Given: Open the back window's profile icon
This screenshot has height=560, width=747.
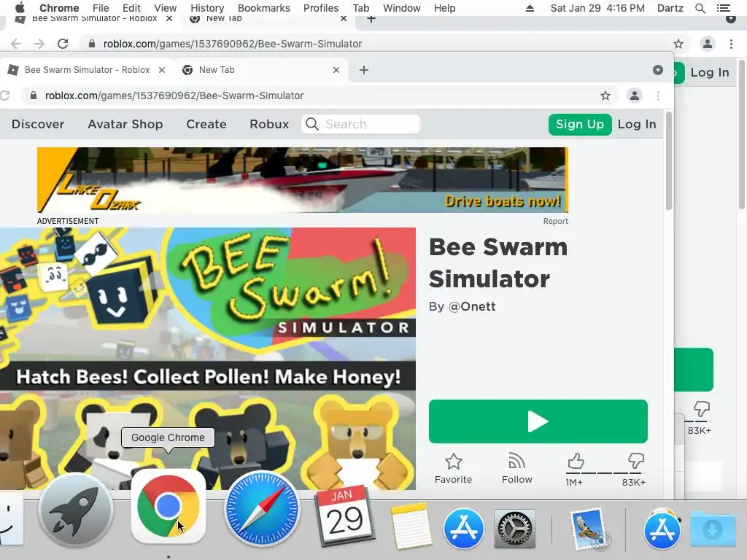Looking at the screenshot, I should tap(708, 44).
